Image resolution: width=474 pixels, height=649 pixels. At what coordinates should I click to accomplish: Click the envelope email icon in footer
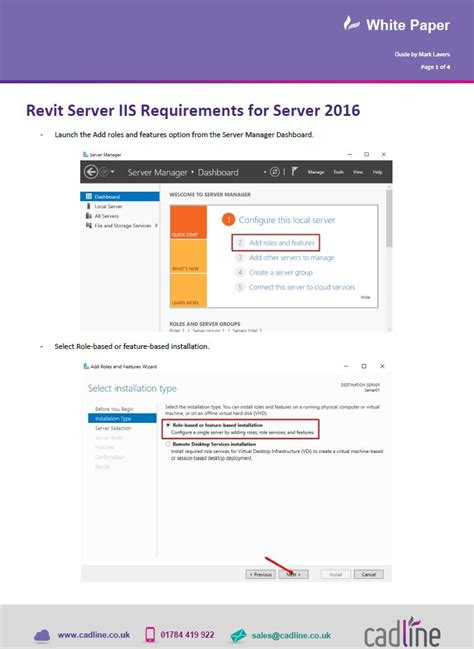238,635
